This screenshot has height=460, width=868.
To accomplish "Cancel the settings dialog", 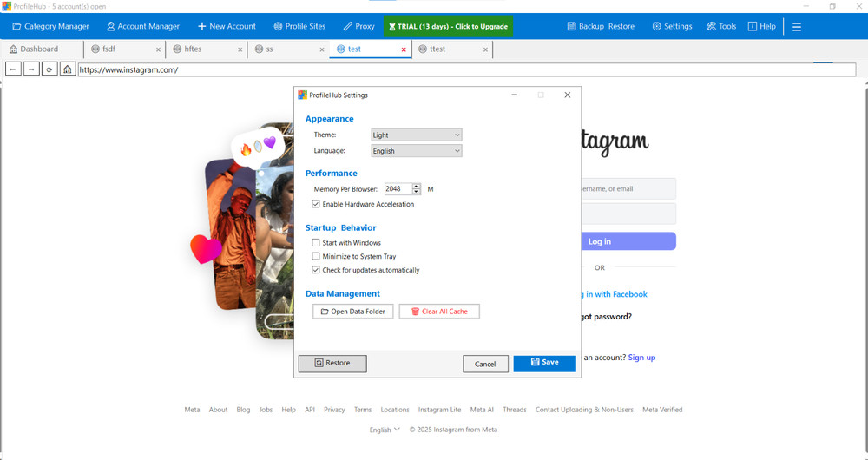I will point(485,364).
